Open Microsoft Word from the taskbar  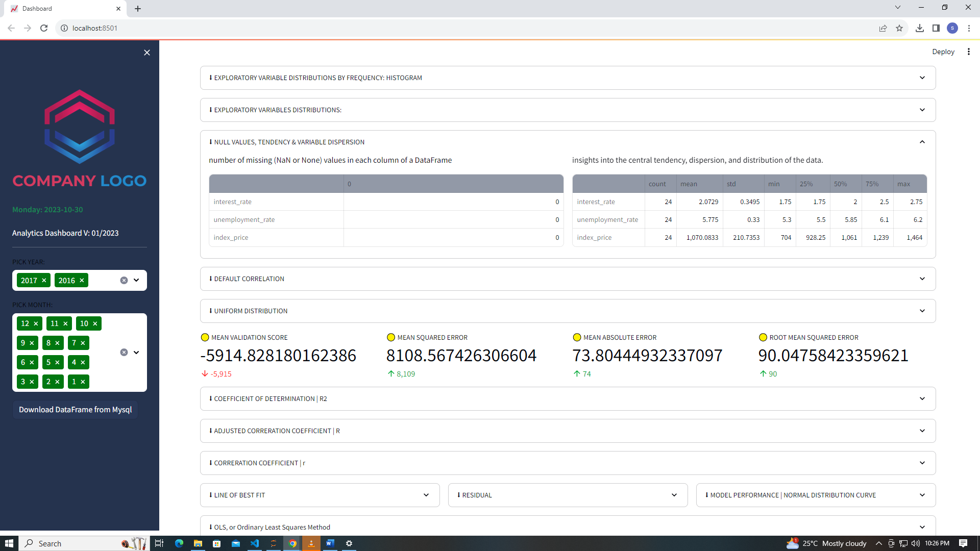point(330,543)
